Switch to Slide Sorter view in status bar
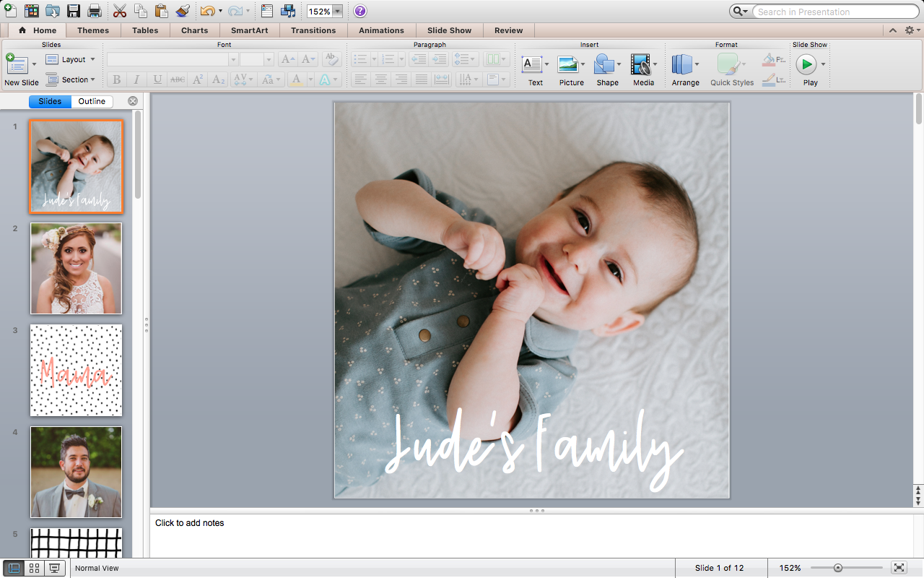Image resolution: width=924 pixels, height=578 pixels. tap(34, 568)
